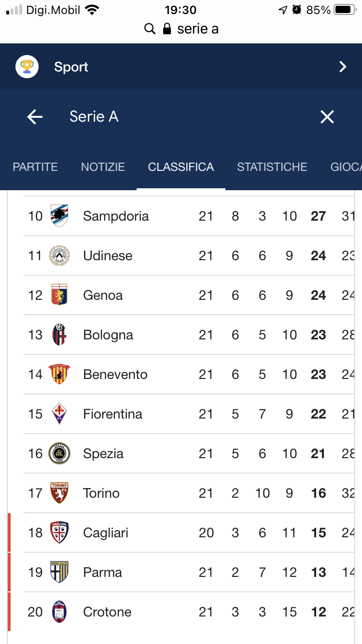Open the Fiorentina team name link
The image size is (362, 644).
[112, 414]
